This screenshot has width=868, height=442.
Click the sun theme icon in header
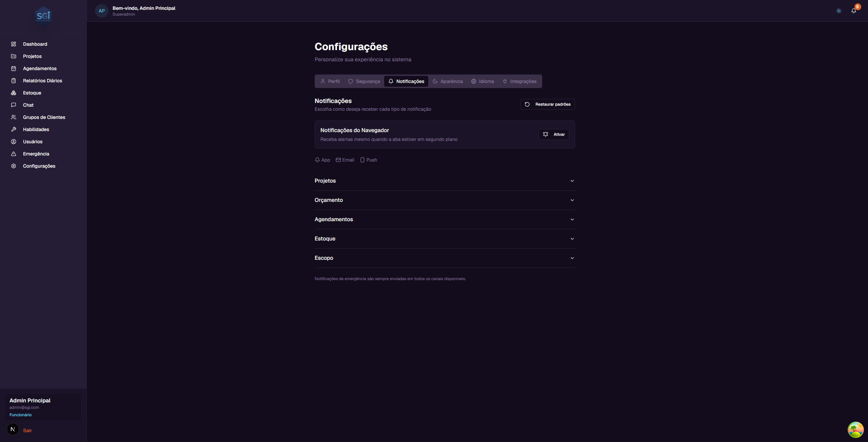(x=839, y=10)
